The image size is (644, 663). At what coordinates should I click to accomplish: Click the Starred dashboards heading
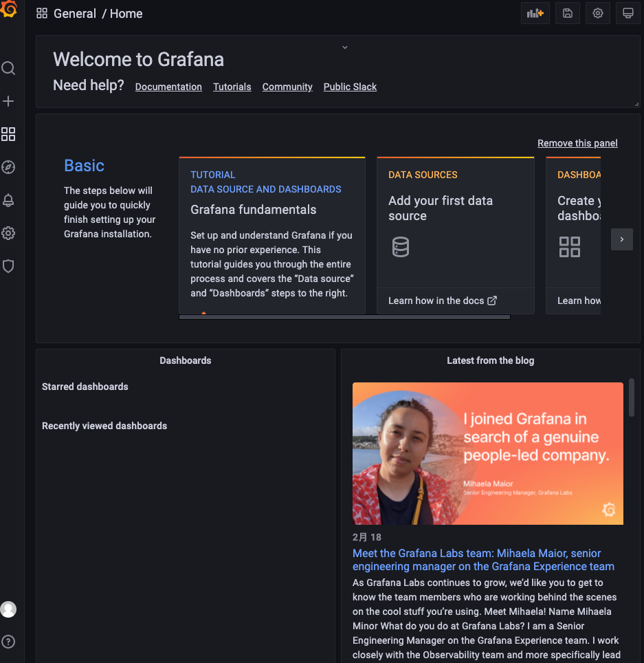click(x=85, y=387)
